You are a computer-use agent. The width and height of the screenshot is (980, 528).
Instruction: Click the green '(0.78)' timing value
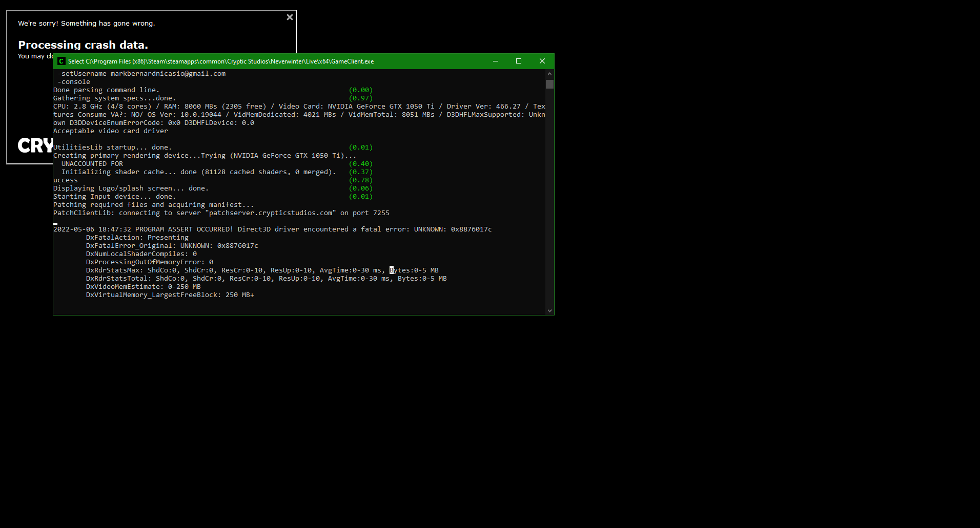click(x=361, y=180)
